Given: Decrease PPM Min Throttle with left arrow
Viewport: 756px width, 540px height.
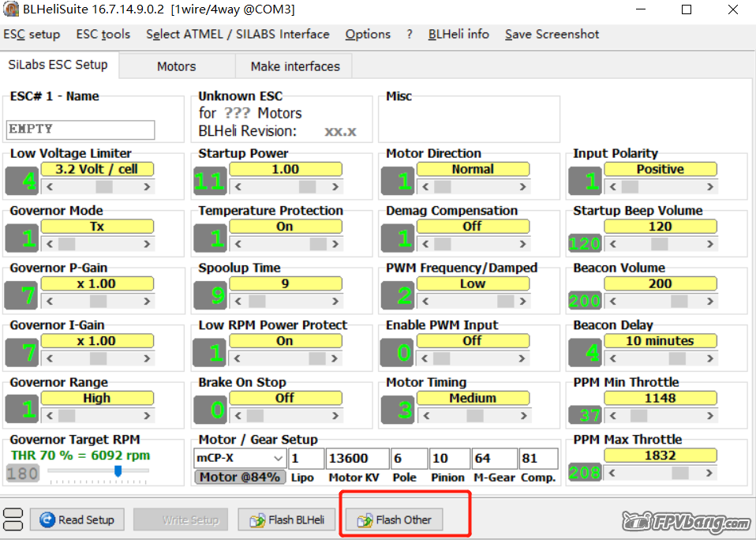Looking at the screenshot, I should (x=613, y=415).
